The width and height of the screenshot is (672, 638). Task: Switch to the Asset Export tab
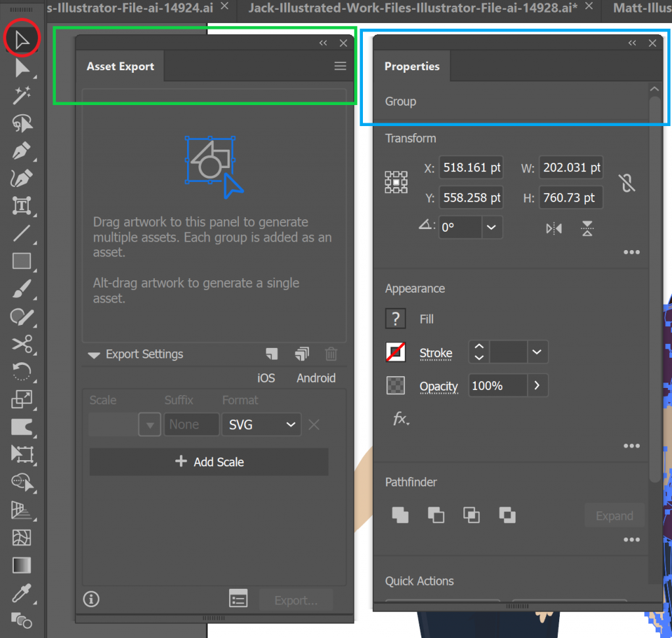pyautogui.click(x=121, y=66)
